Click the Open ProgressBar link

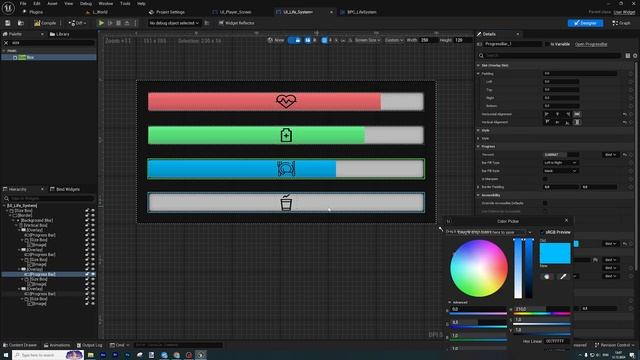tap(591, 44)
